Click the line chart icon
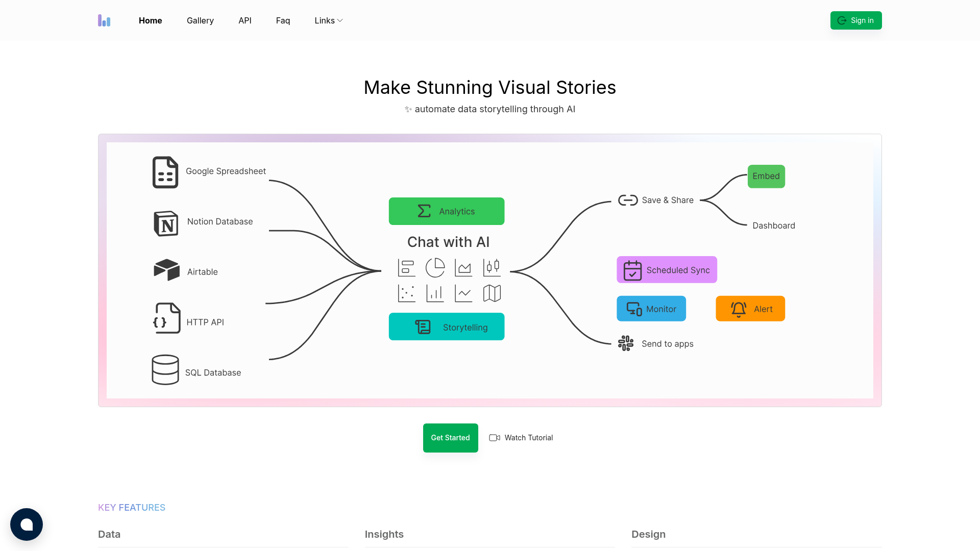 coord(463,293)
